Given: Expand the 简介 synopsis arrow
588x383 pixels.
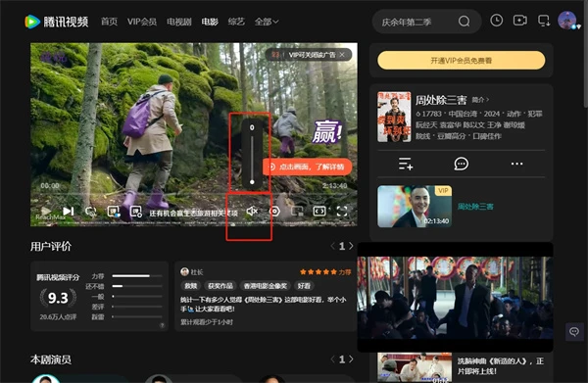Looking at the screenshot, I should tap(480, 100).
